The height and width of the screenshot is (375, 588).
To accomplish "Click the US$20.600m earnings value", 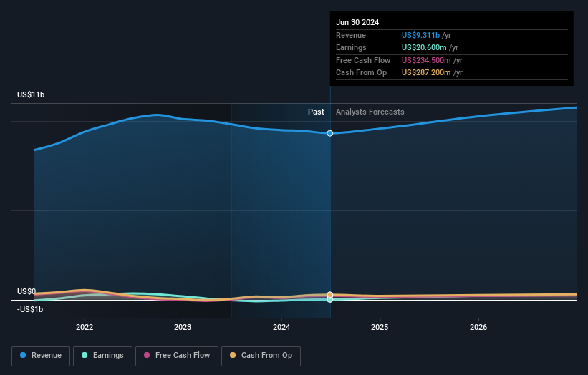I will [x=424, y=47].
